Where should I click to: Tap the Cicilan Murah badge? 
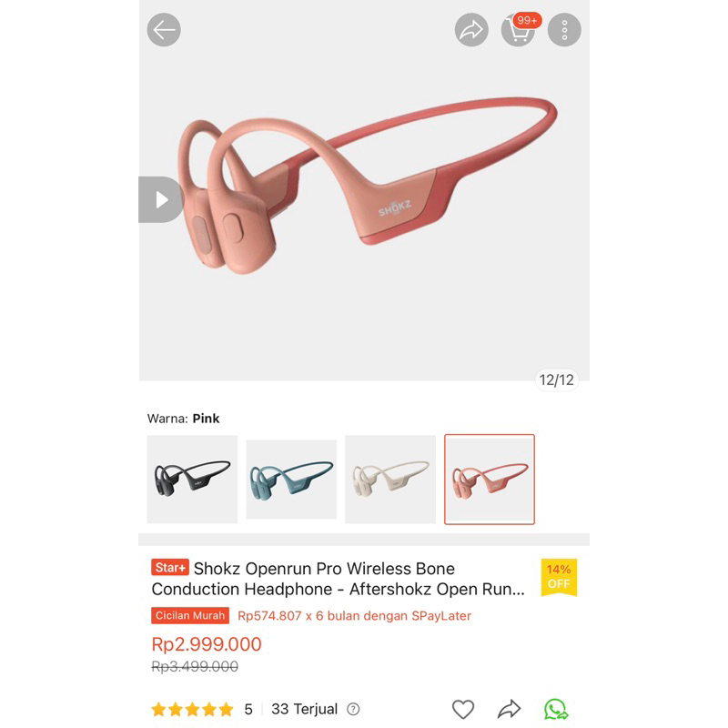coord(190,616)
